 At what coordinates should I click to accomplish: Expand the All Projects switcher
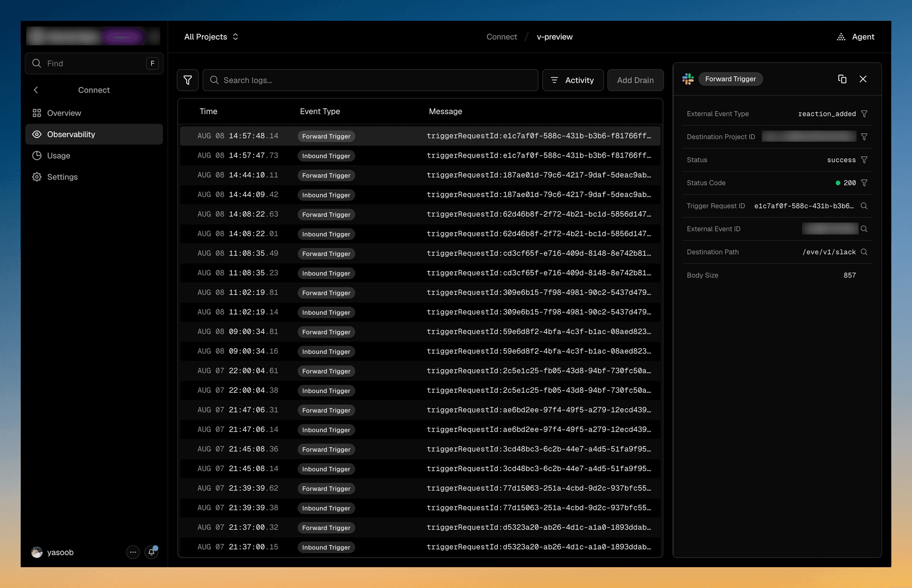click(211, 37)
